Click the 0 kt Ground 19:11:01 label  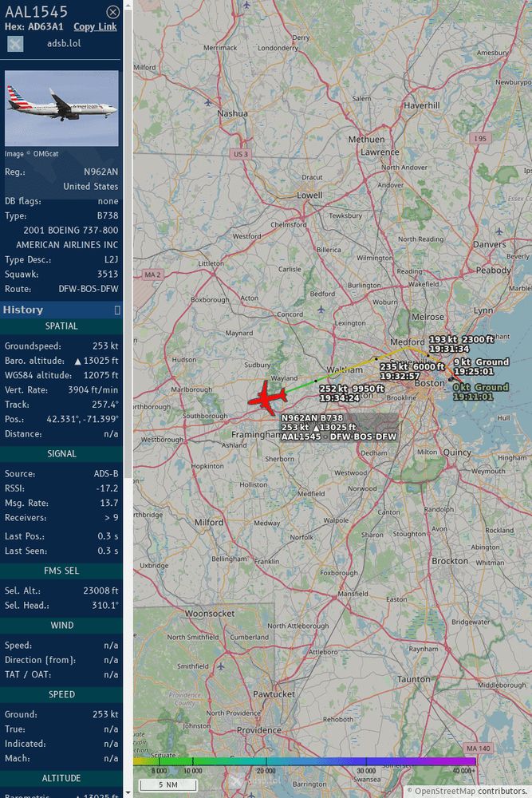click(x=481, y=392)
